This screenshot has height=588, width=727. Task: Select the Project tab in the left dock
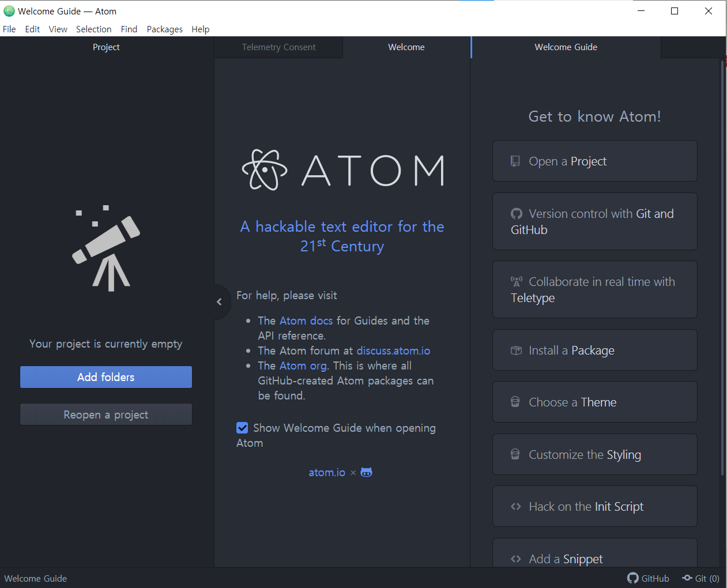[x=106, y=47]
